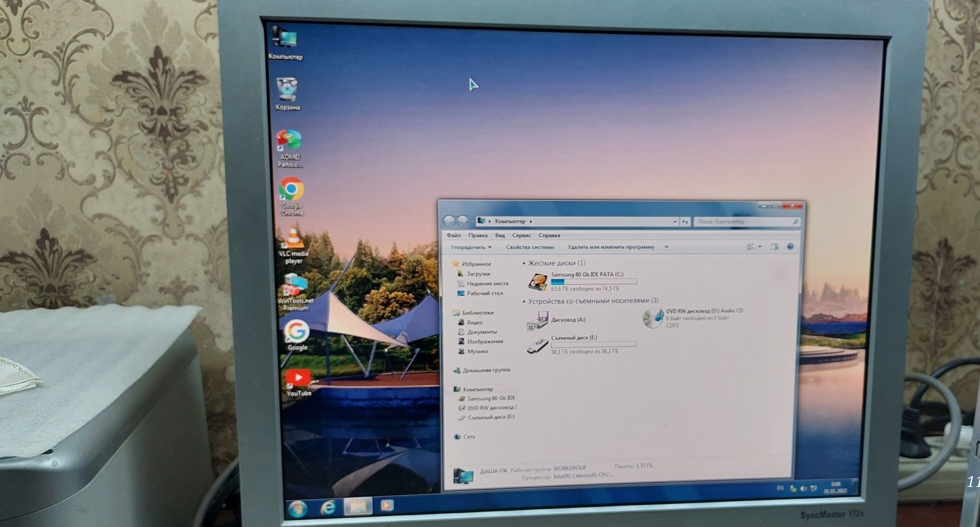980x527 pixels.
Task: Click the network tray icon
Action: pyautogui.click(x=814, y=489)
